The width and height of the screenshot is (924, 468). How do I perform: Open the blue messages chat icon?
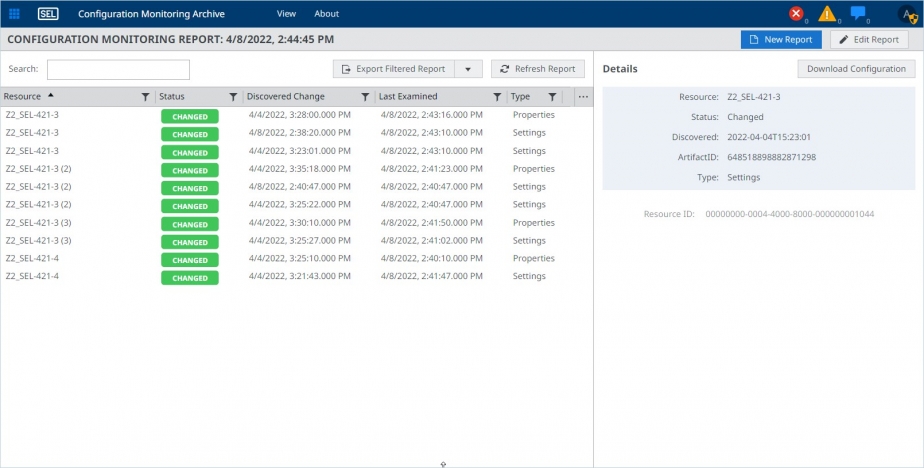pyautogui.click(x=858, y=14)
